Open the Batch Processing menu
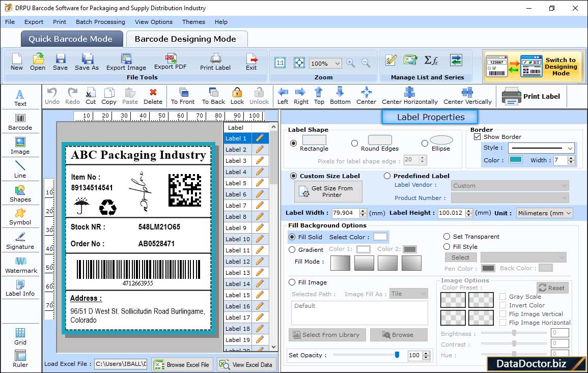The height and width of the screenshot is (373, 588). click(100, 22)
